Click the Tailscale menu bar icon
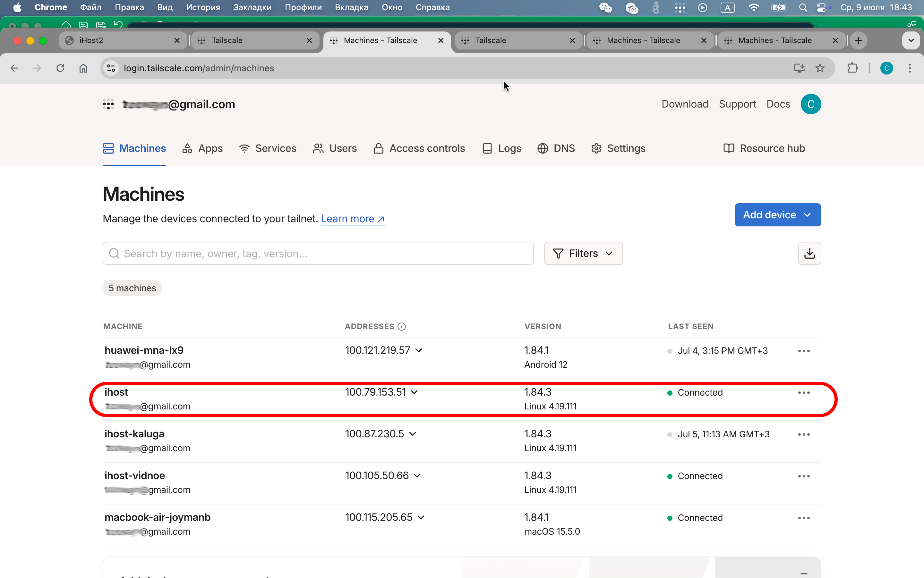 point(680,8)
